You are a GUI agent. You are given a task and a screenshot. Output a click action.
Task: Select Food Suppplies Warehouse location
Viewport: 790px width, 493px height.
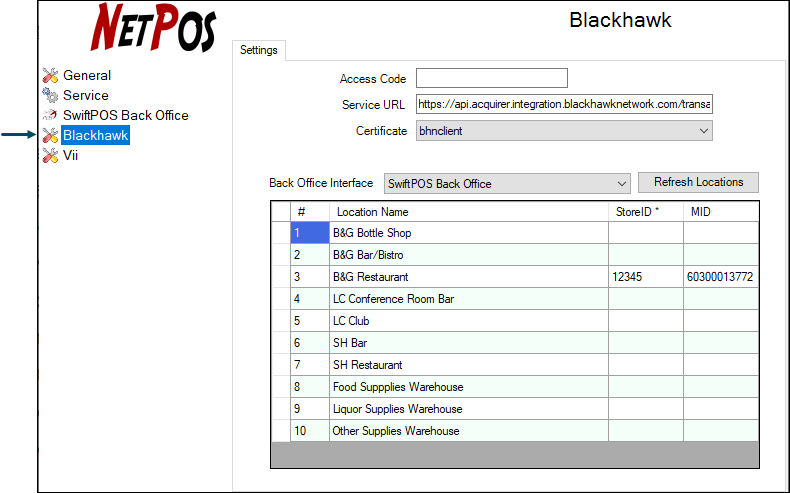pyautogui.click(x=469, y=387)
